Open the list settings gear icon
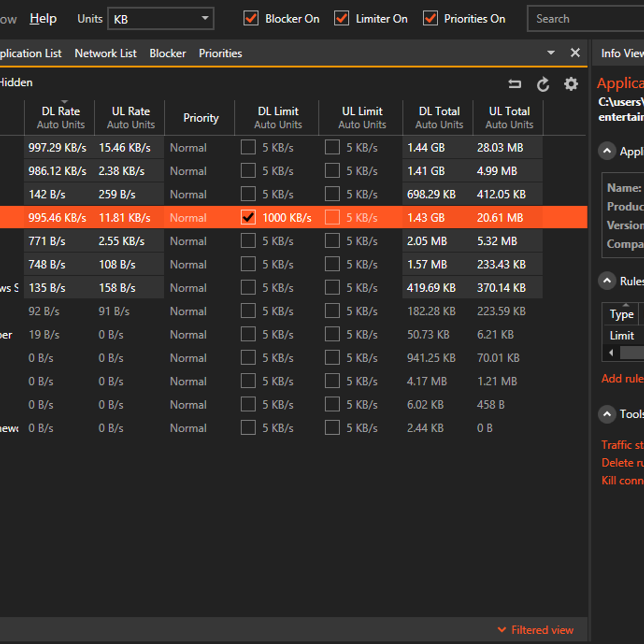644x644 pixels. pos(571,84)
